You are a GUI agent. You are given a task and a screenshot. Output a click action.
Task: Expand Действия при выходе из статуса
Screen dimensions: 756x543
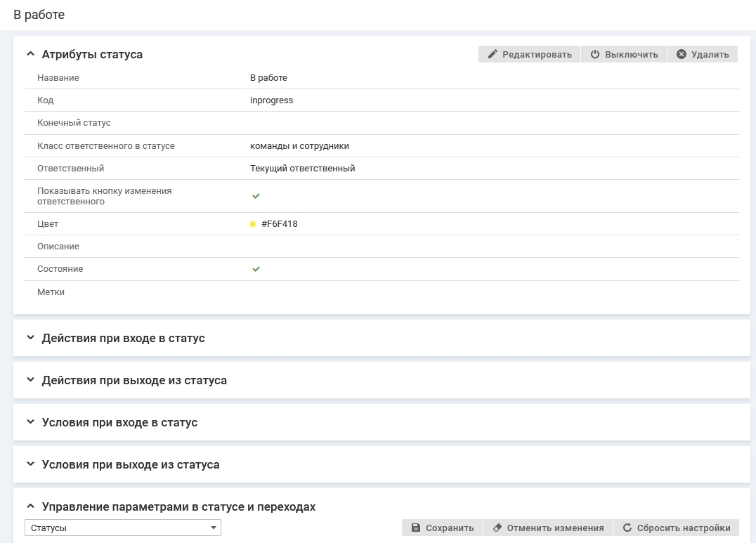(x=30, y=380)
